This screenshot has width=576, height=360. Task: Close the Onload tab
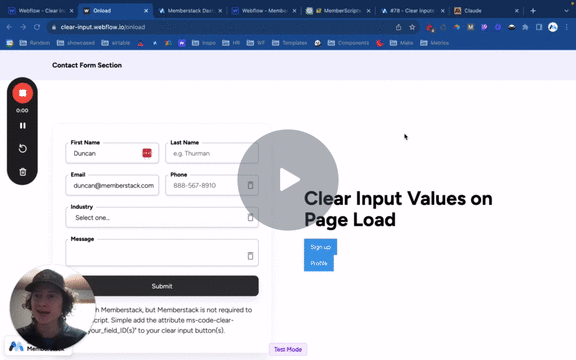(146, 11)
